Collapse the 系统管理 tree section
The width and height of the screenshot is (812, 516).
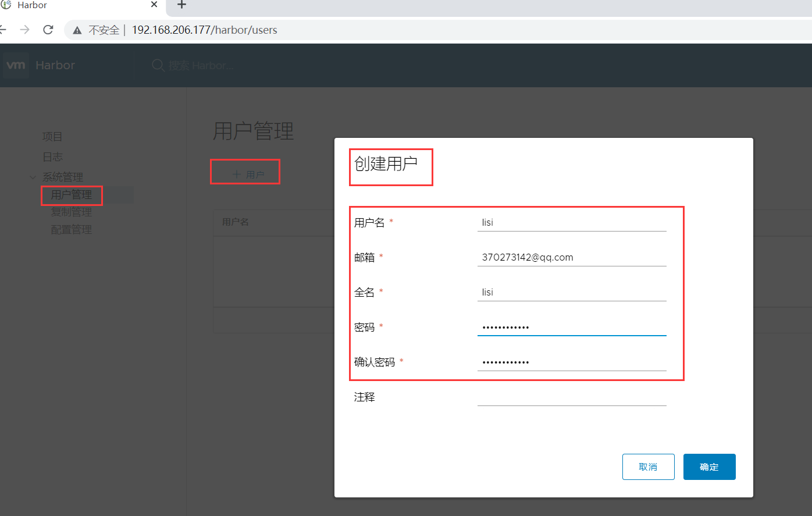pos(33,177)
